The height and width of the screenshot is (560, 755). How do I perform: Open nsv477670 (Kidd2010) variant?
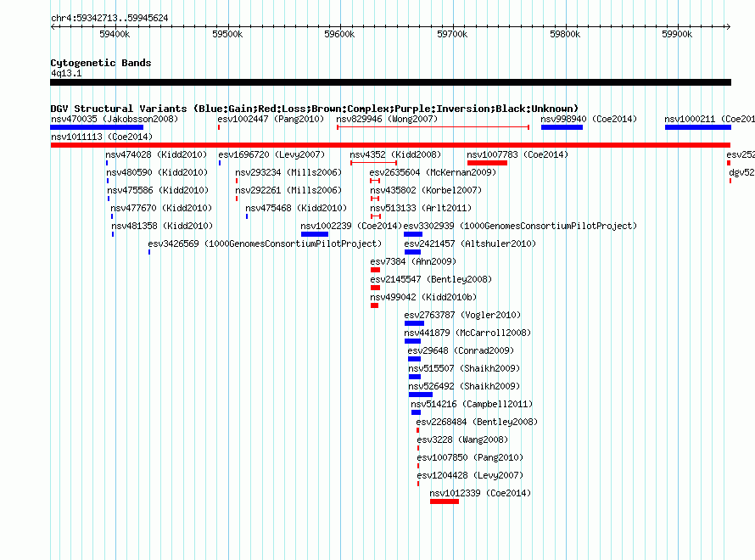click(161, 208)
